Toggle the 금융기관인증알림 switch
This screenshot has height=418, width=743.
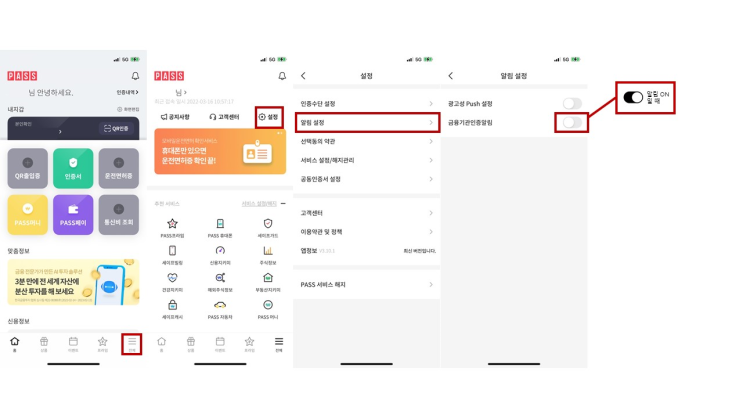click(572, 122)
